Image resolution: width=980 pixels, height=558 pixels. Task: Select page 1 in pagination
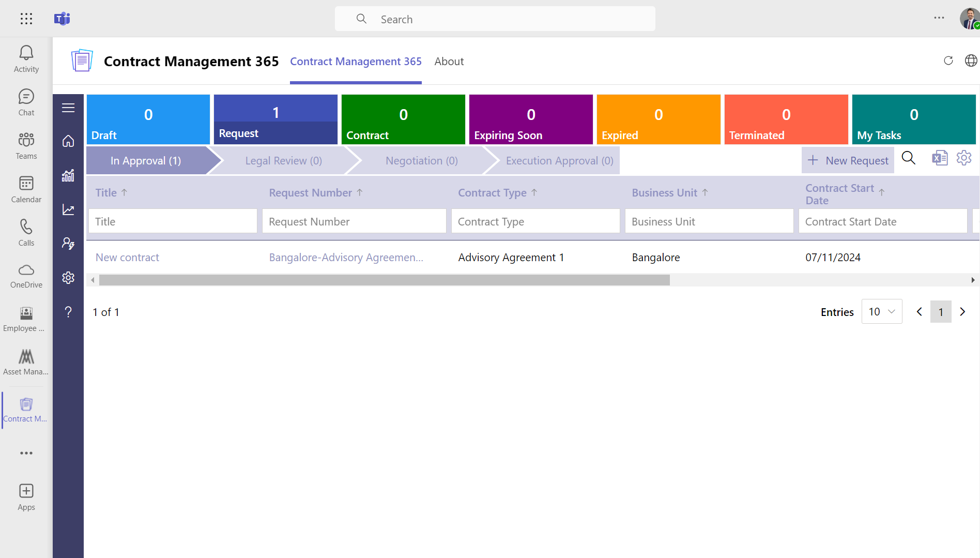pyautogui.click(x=941, y=312)
